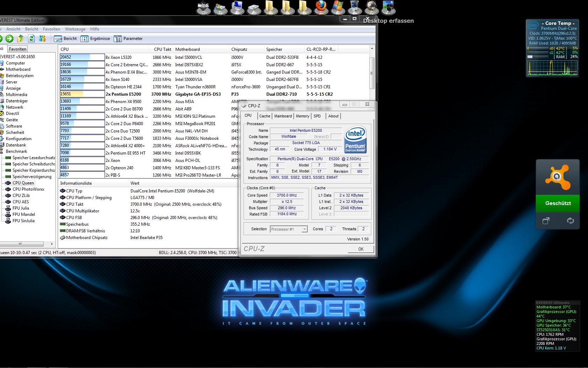Screen dimensions: 588x368
Task: Select the Speicherverzögerung benchmark
Action: point(32,177)
